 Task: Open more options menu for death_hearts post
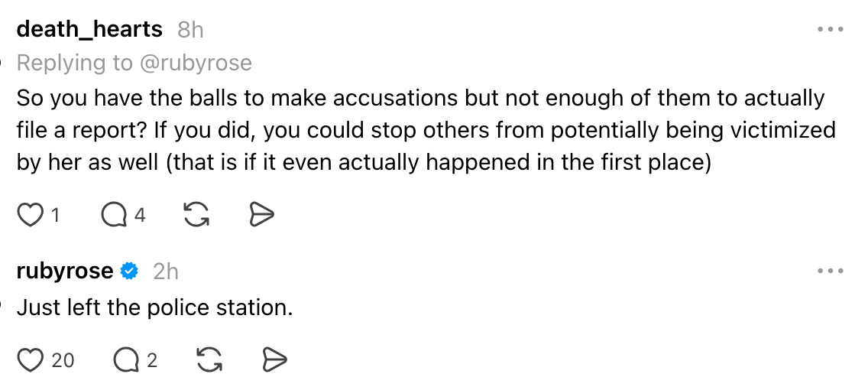pyautogui.click(x=829, y=30)
